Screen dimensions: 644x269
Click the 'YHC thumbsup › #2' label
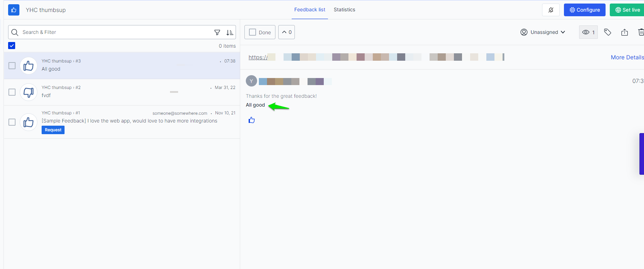(x=61, y=88)
